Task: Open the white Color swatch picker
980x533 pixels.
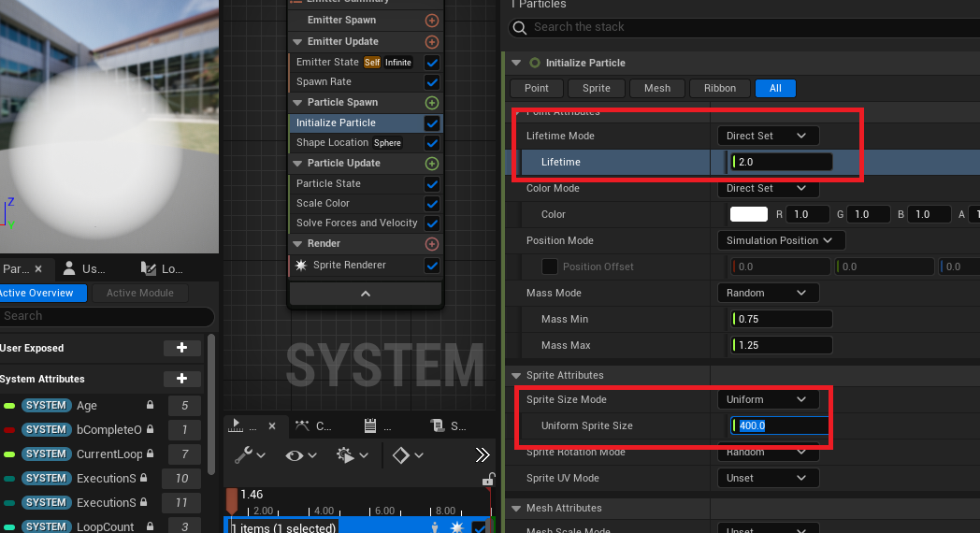Action: tap(749, 214)
